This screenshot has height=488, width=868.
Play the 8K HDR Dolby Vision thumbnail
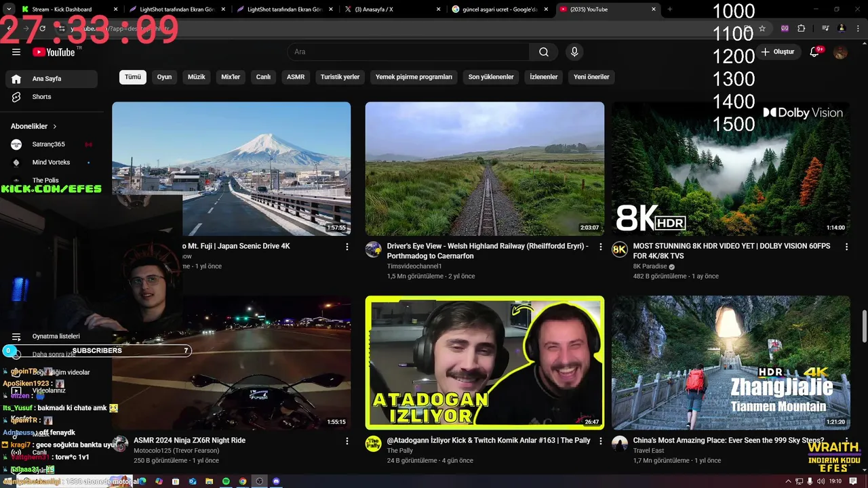731,169
